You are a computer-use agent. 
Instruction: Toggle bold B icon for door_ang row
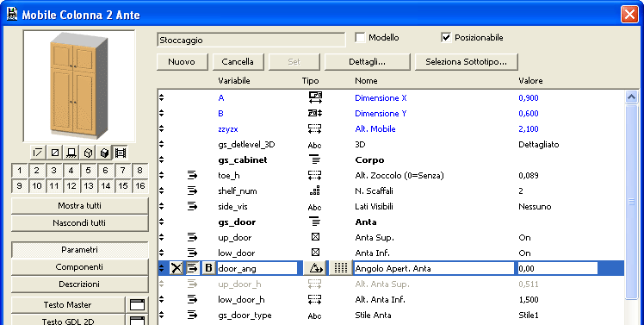tap(208, 268)
